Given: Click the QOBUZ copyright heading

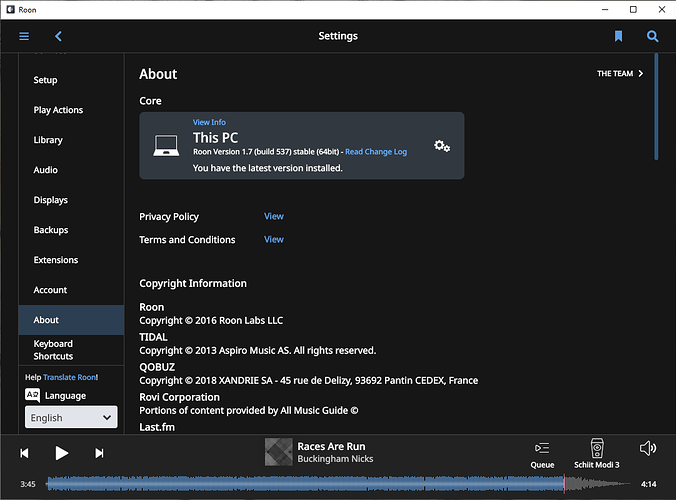Looking at the screenshot, I should coord(157,367).
